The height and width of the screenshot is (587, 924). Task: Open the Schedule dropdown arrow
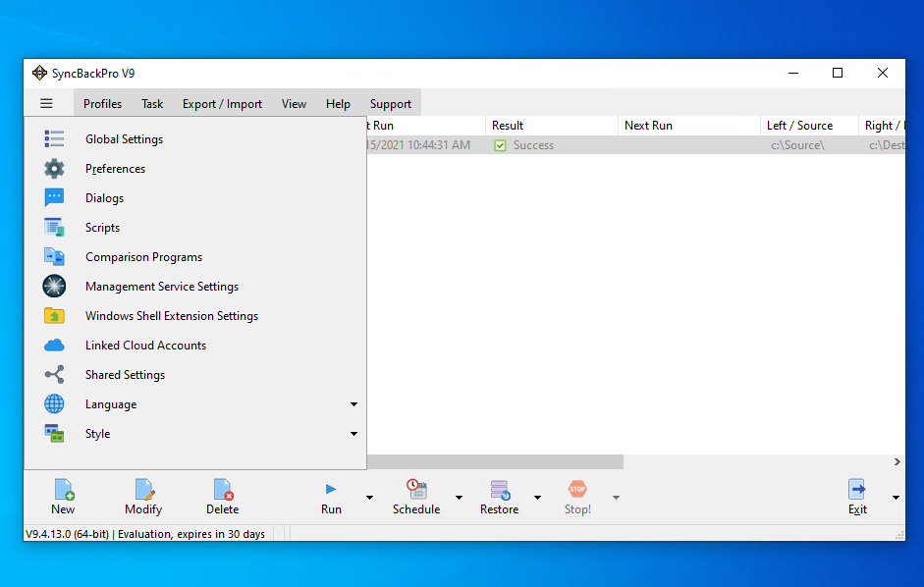[x=459, y=498]
